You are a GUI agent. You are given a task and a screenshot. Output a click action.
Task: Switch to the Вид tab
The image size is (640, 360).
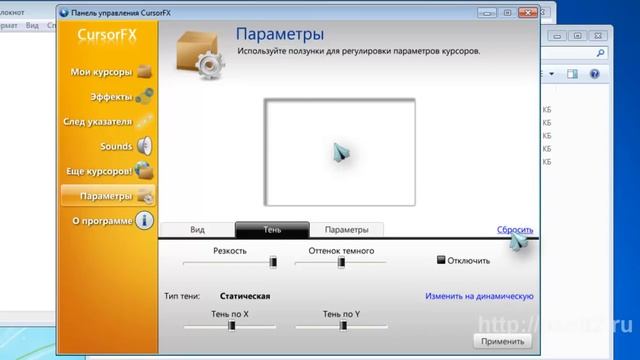tap(198, 229)
